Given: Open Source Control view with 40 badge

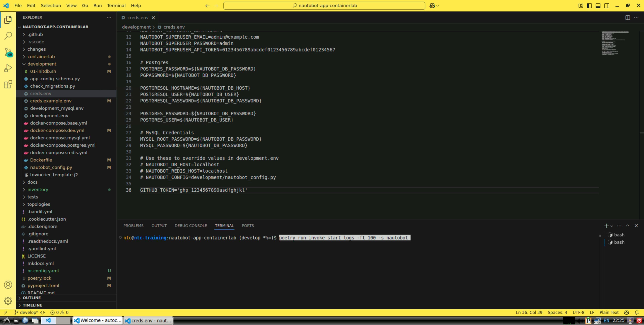Looking at the screenshot, I should pos(8,52).
